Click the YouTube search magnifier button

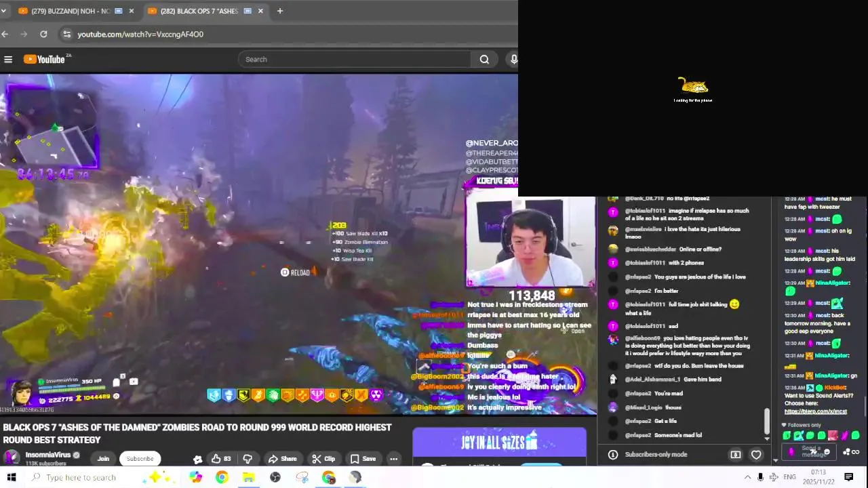[484, 60]
